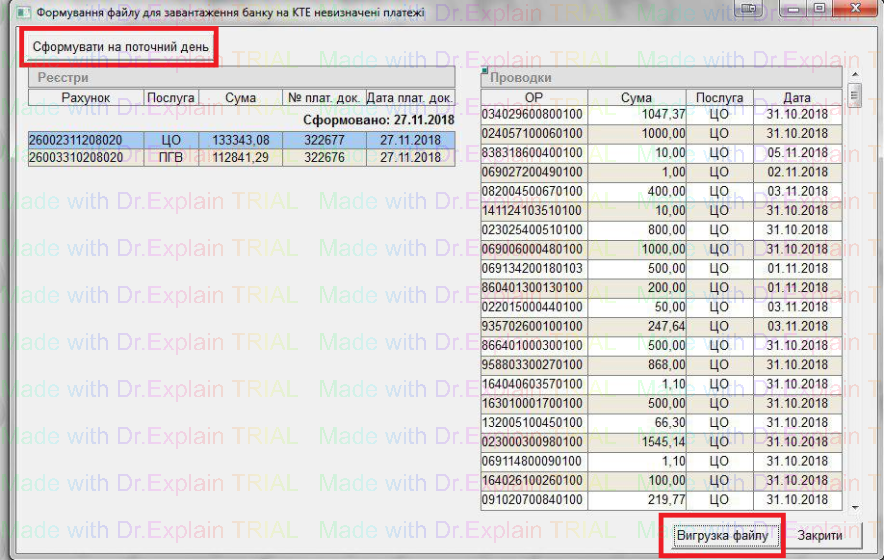Select posting row 034029600800100

click(533, 115)
